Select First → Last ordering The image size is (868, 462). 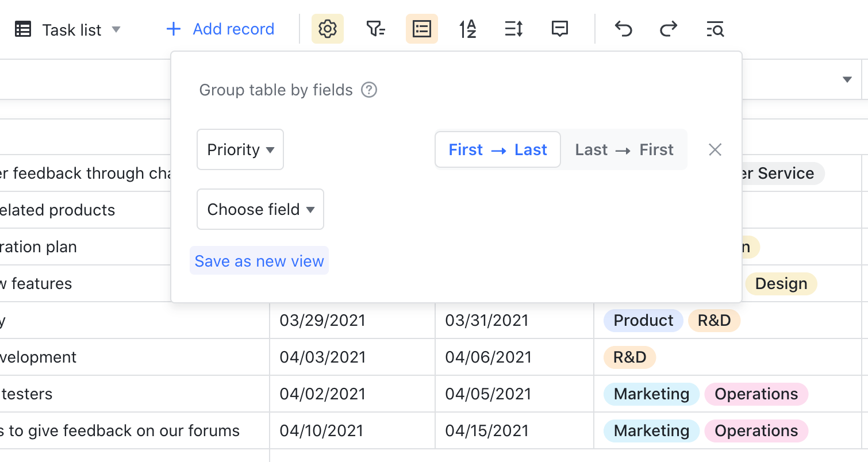tap(498, 150)
